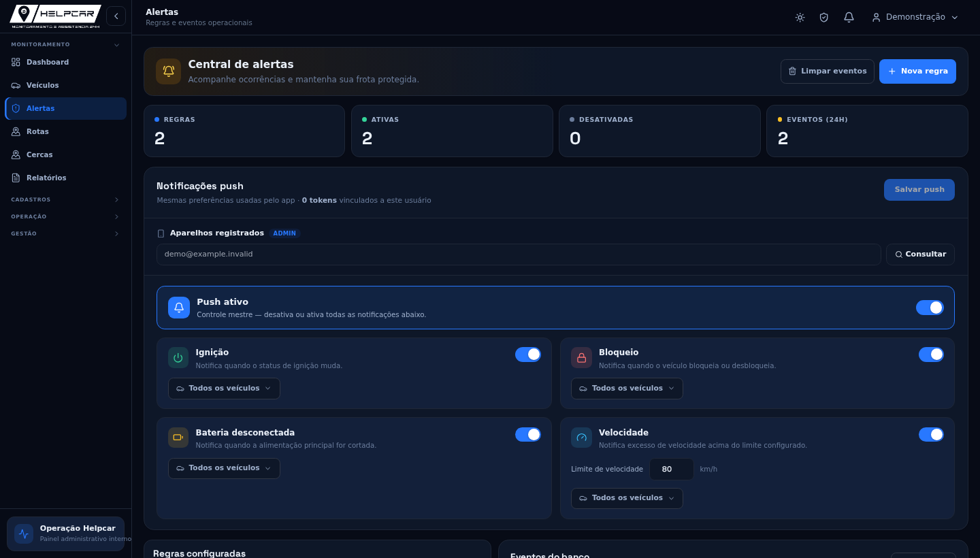Open Relatórios in the sidebar
Image resolution: width=980 pixels, height=558 pixels.
coord(65,178)
